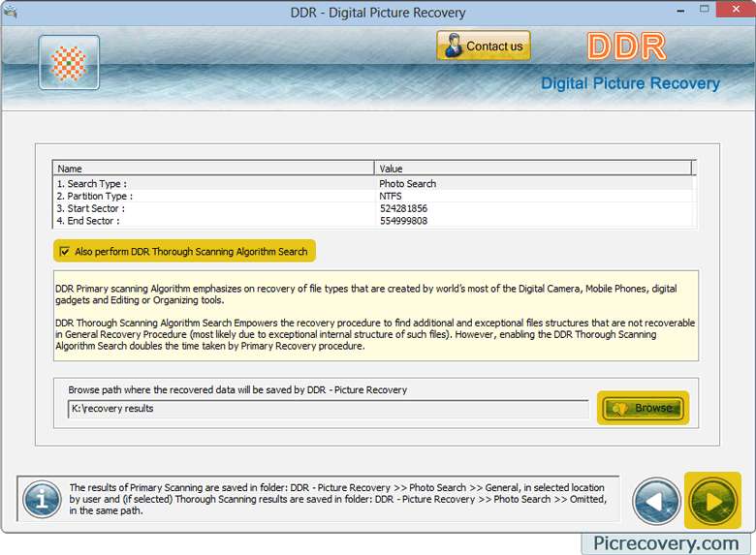The width and height of the screenshot is (756, 555).
Task: Click the Contact us button
Action: tap(484, 46)
